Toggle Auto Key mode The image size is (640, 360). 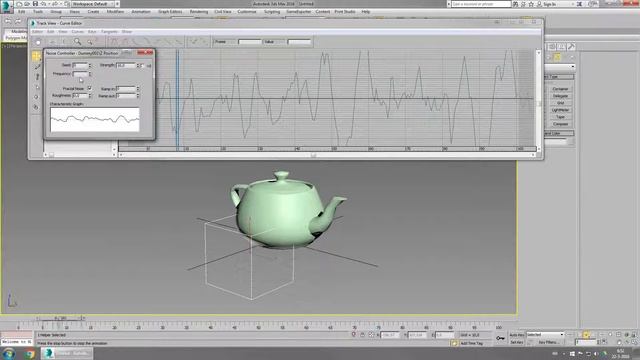pyautogui.click(x=516, y=335)
